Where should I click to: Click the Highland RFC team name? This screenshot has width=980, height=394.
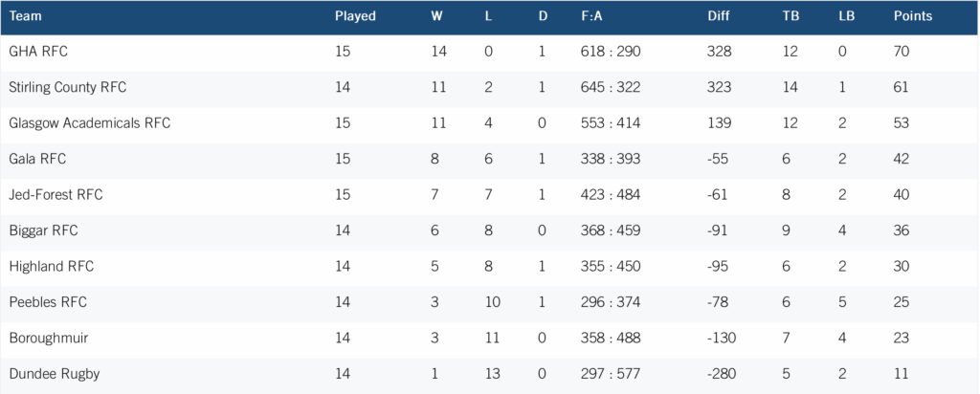tap(52, 267)
